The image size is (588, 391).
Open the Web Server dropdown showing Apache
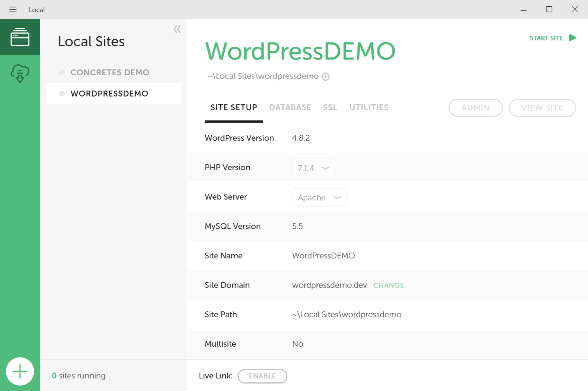(319, 197)
